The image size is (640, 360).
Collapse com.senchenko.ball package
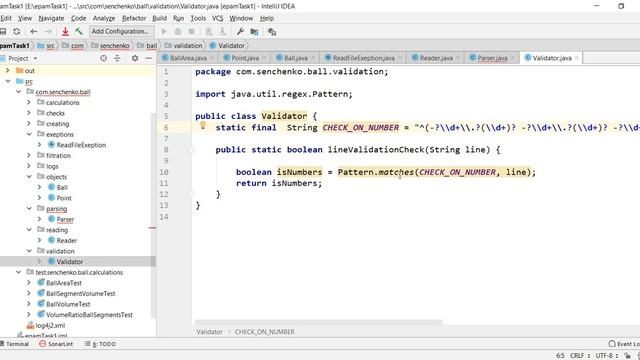click(18, 91)
